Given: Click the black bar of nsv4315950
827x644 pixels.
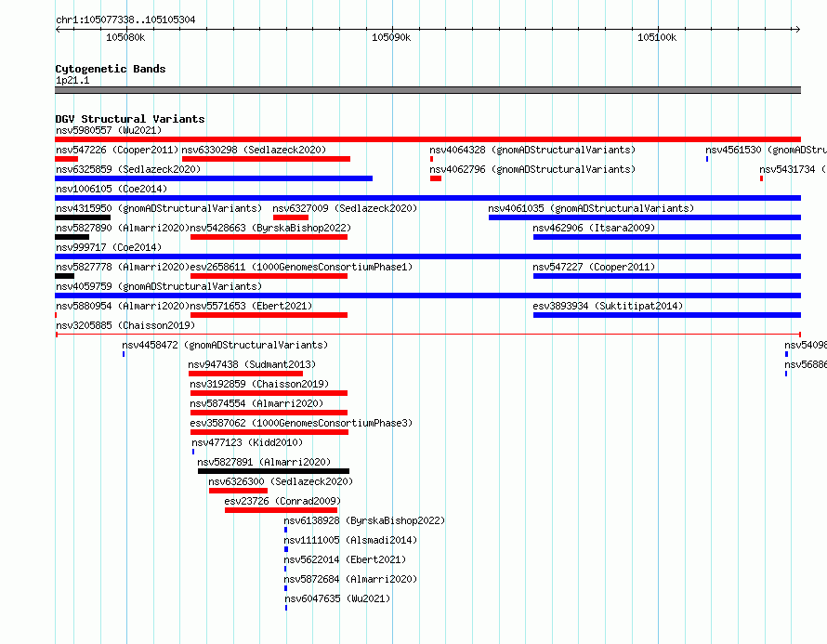Looking at the screenshot, I should [83, 217].
